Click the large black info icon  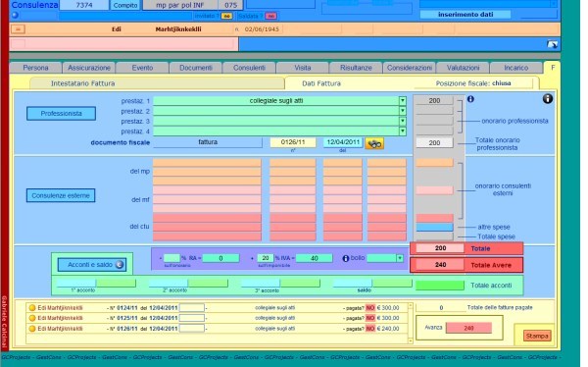coord(548,99)
